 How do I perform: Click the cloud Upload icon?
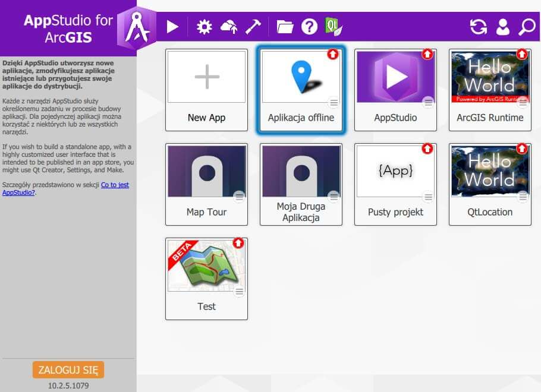tap(229, 27)
